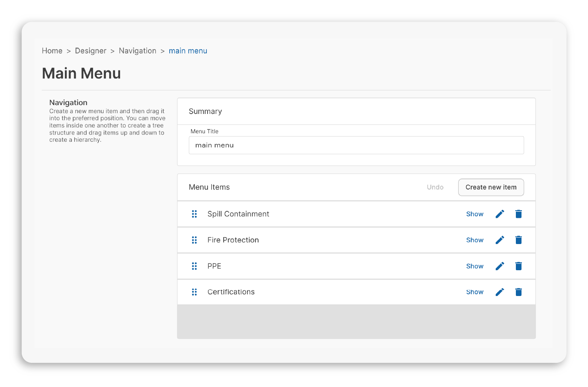Viewport: 588px width, 387px height.
Task: Click the drag handle beside Spill Containment
Action: (x=194, y=214)
